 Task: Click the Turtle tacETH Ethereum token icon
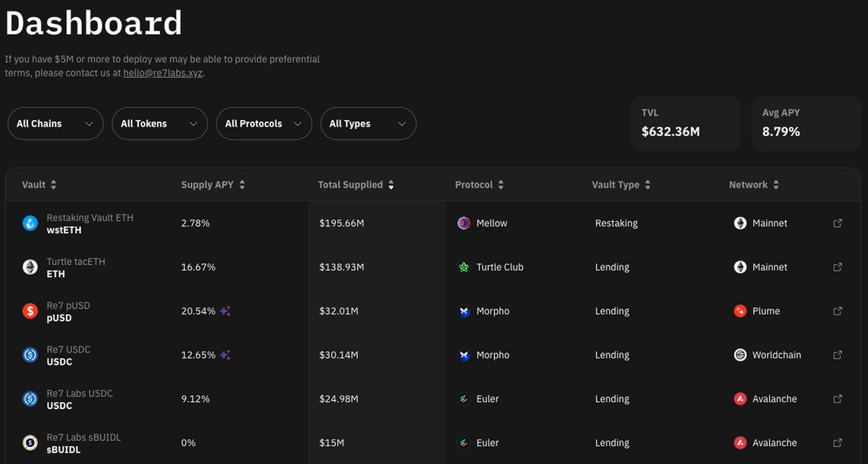pyautogui.click(x=30, y=267)
